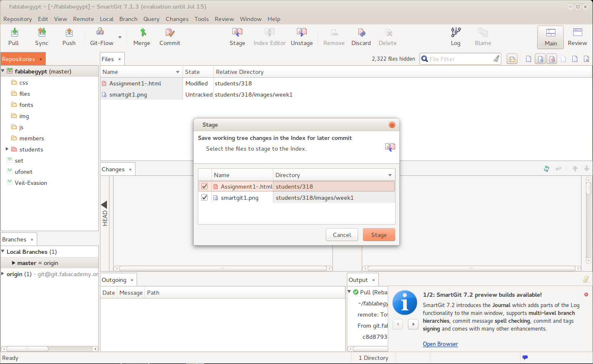Click the Merge toolbar icon
Viewport: 593px width, 364px height.
tap(143, 32)
